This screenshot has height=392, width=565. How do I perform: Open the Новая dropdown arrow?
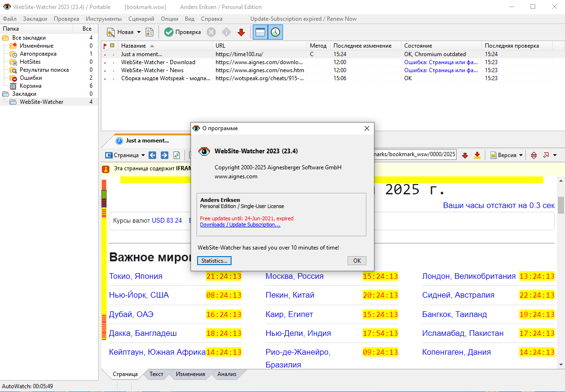pos(139,32)
